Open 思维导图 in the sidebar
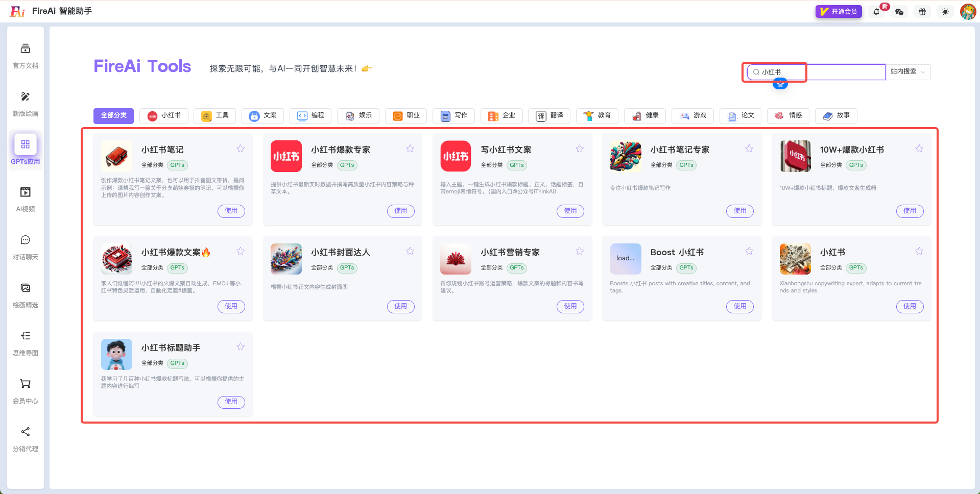Screen dimensions: 980x494 pos(25,343)
